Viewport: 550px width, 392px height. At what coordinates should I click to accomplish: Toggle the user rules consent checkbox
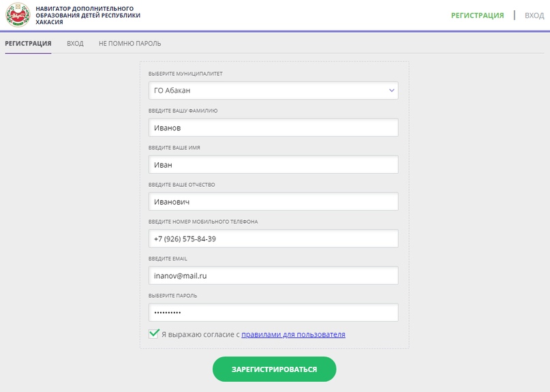tap(153, 334)
